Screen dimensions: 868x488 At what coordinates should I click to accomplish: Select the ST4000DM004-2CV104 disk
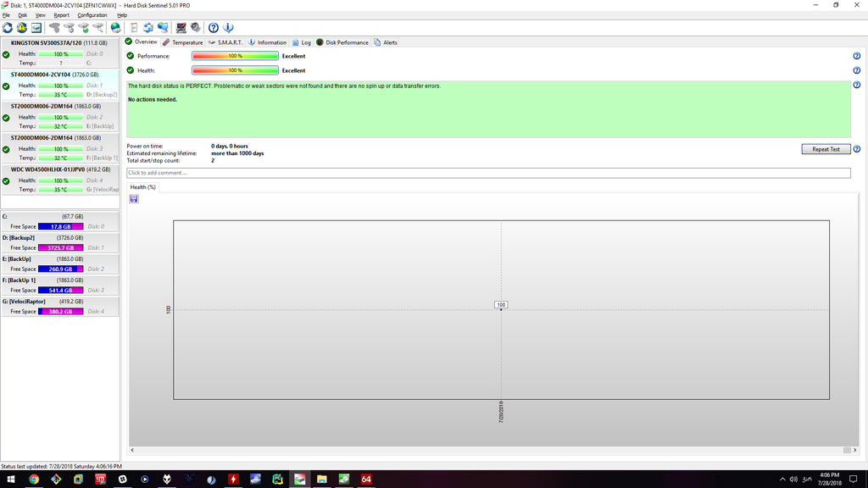(x=60, y=84)
